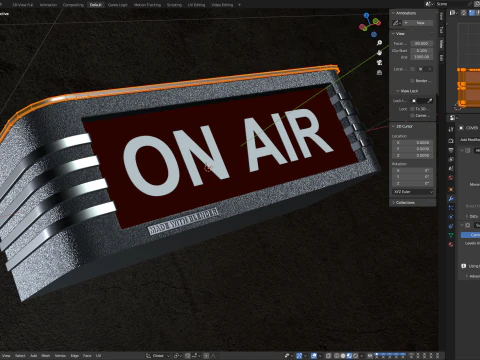Viewport: 480px width, 360px height.
Task: Open the Object Constraints properties tab icon
Action: point(451,226)
